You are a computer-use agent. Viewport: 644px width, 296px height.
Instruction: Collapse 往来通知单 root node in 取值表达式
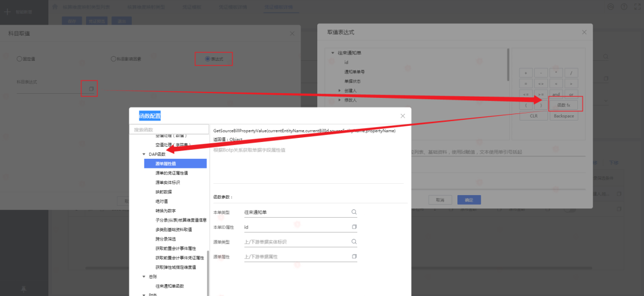click(332, 53)
